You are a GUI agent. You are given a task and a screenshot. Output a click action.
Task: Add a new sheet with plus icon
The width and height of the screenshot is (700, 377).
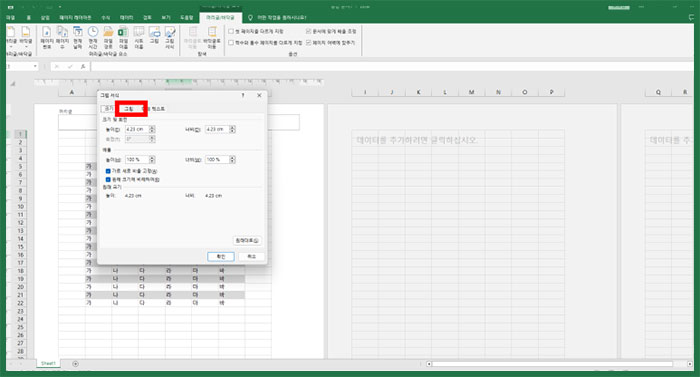tap(75, 364)
